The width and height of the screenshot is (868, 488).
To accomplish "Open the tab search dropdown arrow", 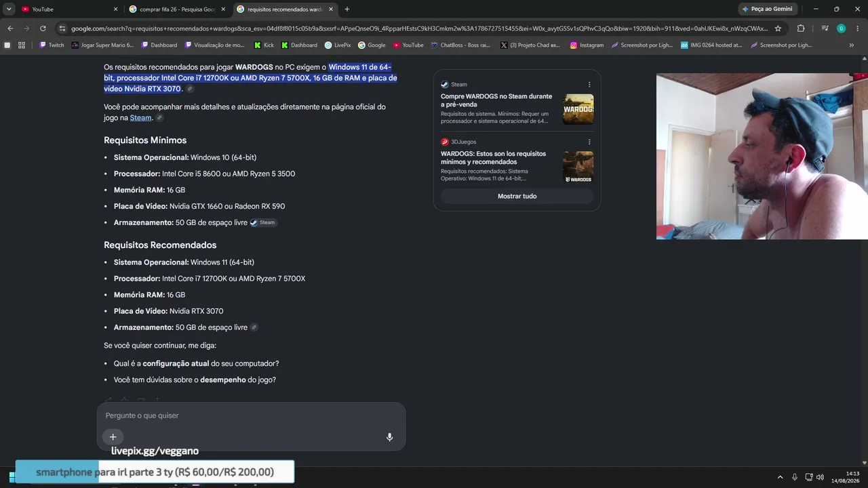I will (9, 9).
